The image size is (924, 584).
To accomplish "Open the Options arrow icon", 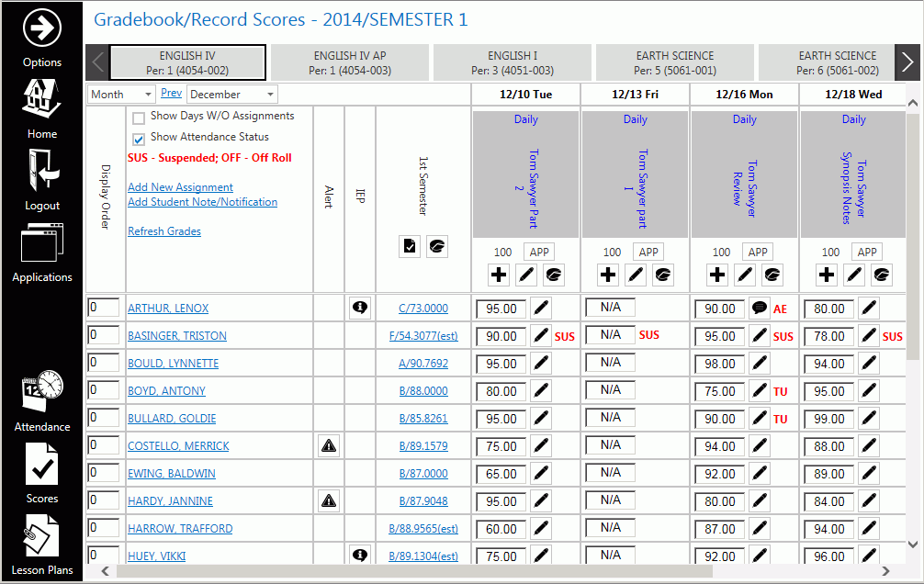I will (42, 28).
